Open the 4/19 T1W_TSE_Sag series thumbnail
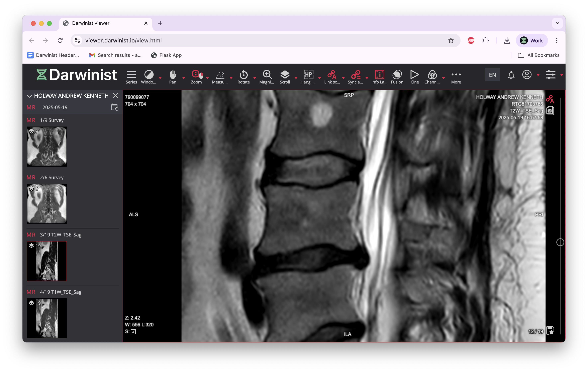This screenshot has width=588, height=372. [x=47, y=318]
